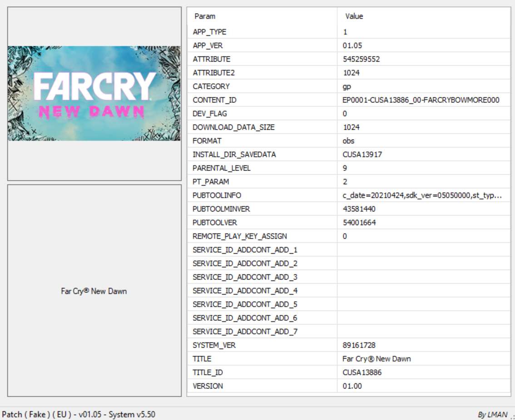Select the SERVICE_ID_ADDCONT_ADD_1 row

coord(349,250)
